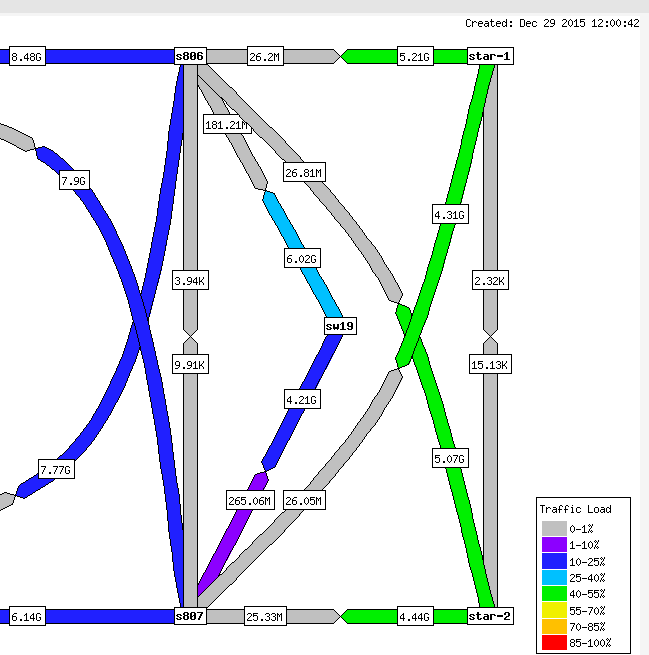Click the 4.31G link label

(x=450, y=214)
